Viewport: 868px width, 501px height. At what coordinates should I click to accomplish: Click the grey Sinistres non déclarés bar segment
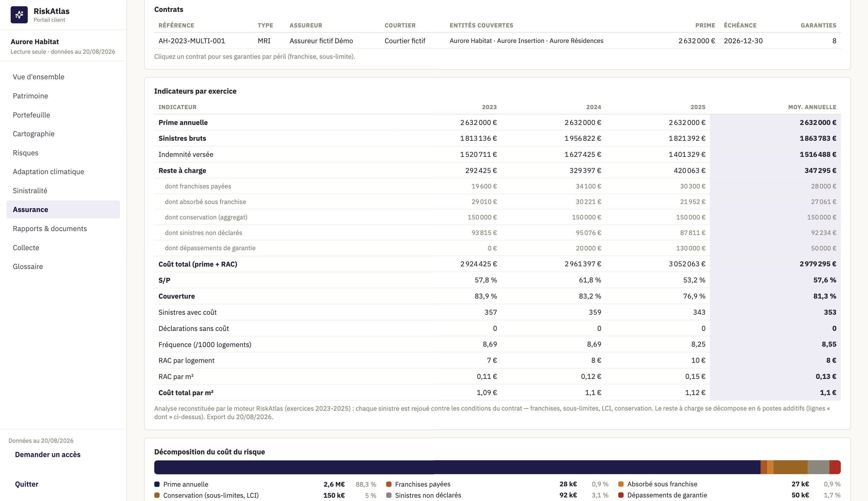[x=819, y=467]
